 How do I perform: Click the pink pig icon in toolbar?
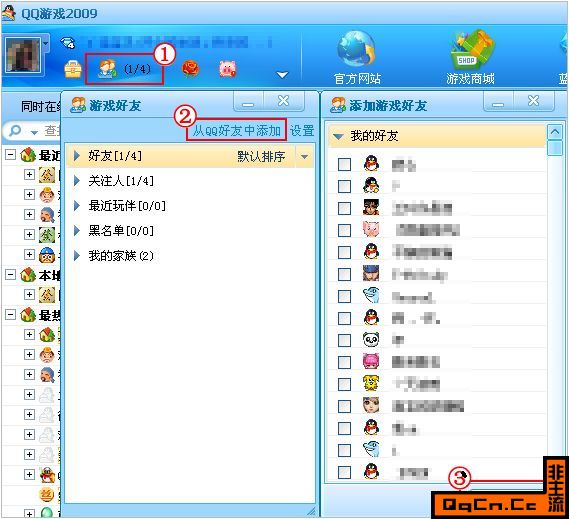coord(228,69)
